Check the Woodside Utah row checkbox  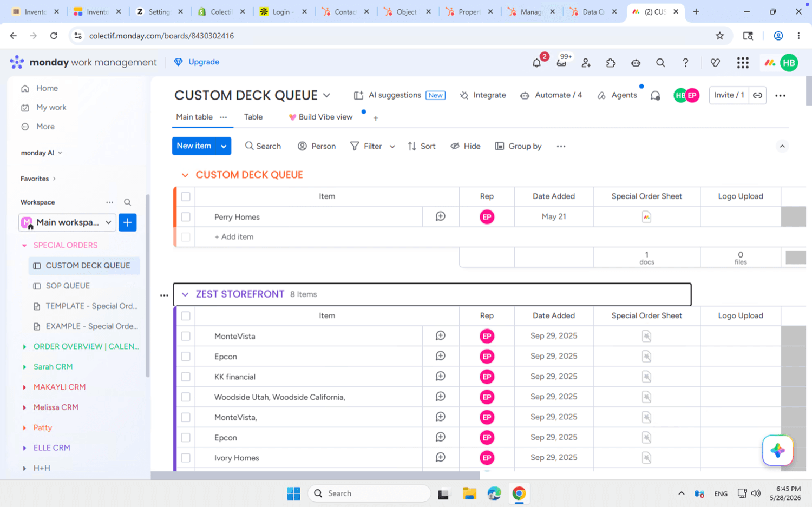tap(186, 397)
